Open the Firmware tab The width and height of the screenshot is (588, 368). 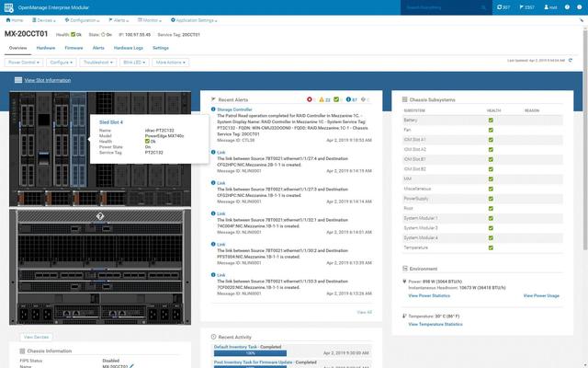pos(73,47)
